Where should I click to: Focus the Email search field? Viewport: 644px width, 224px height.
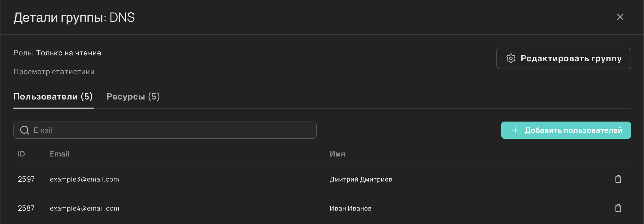(165, 130)
